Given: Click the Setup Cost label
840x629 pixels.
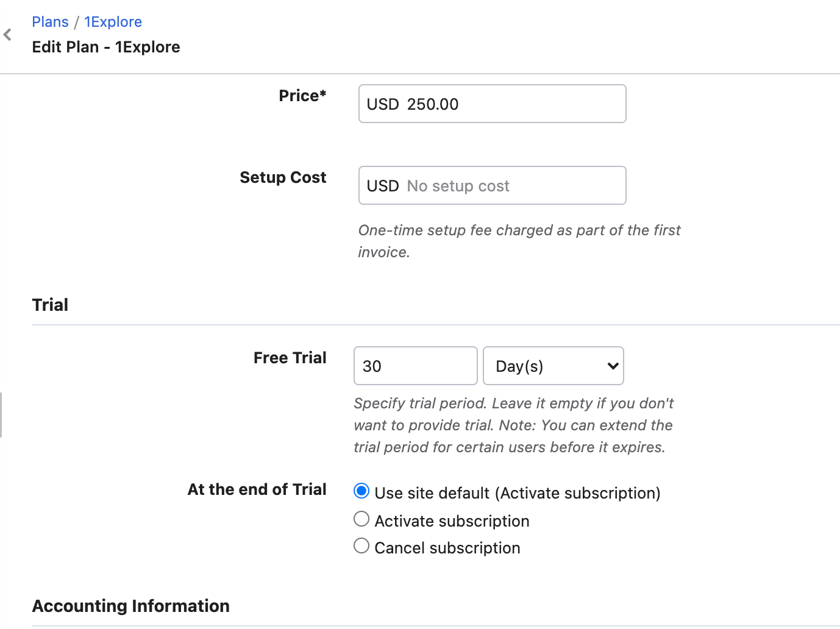Looking at the screenshot, I should pos(283,177).
